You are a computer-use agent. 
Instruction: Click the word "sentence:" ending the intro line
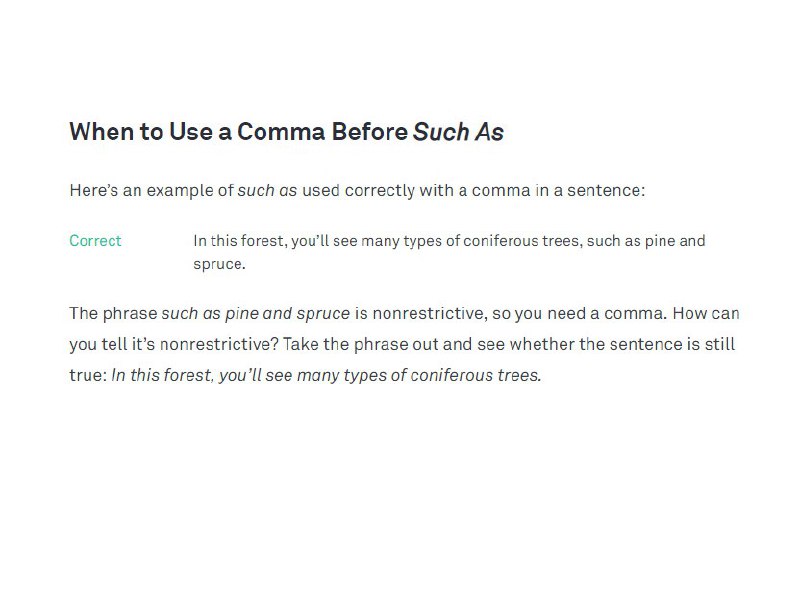coord(606,190)
